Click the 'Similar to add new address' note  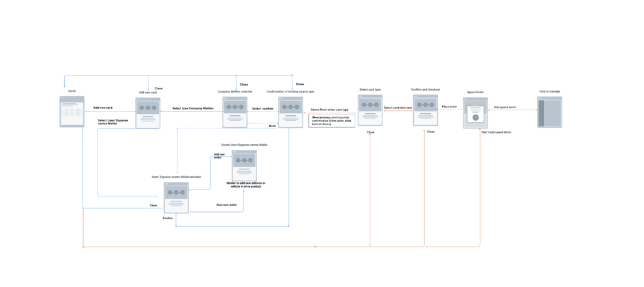click(246, 184)
